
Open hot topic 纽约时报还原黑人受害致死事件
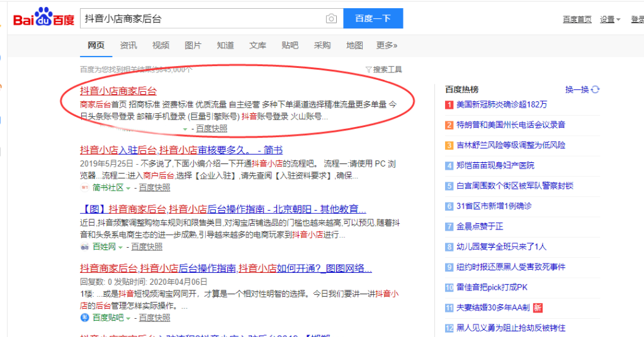tap(511, 267)
